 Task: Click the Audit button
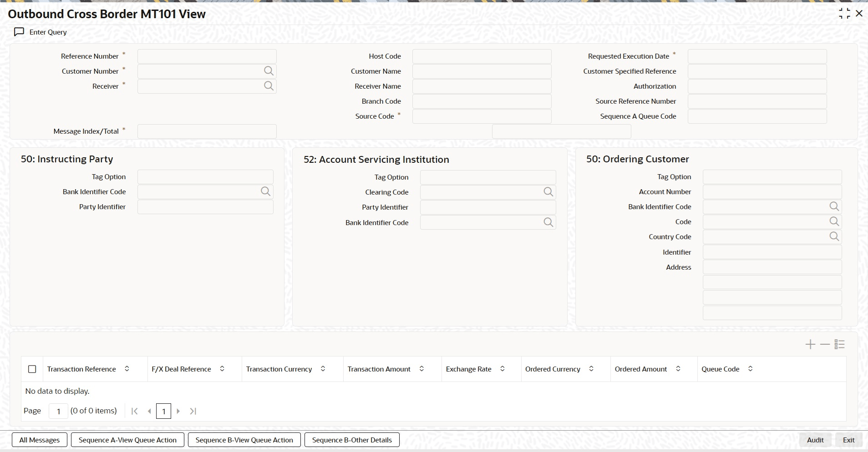(x=815, y=440)
